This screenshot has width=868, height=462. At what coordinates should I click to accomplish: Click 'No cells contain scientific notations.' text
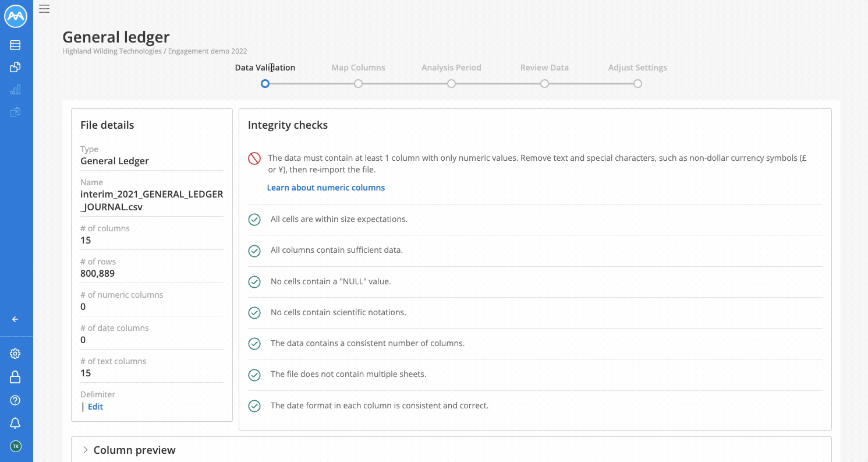point(338,312)
